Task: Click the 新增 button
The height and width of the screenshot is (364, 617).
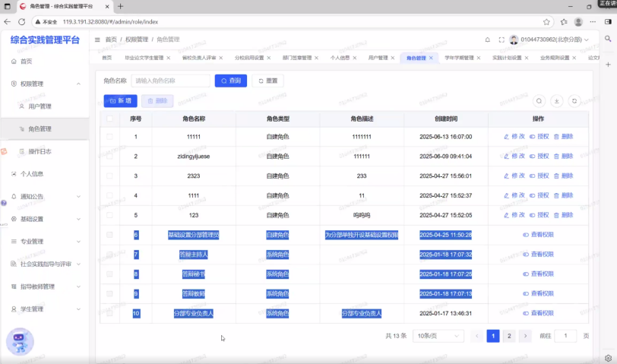Action: click(120, 100)
